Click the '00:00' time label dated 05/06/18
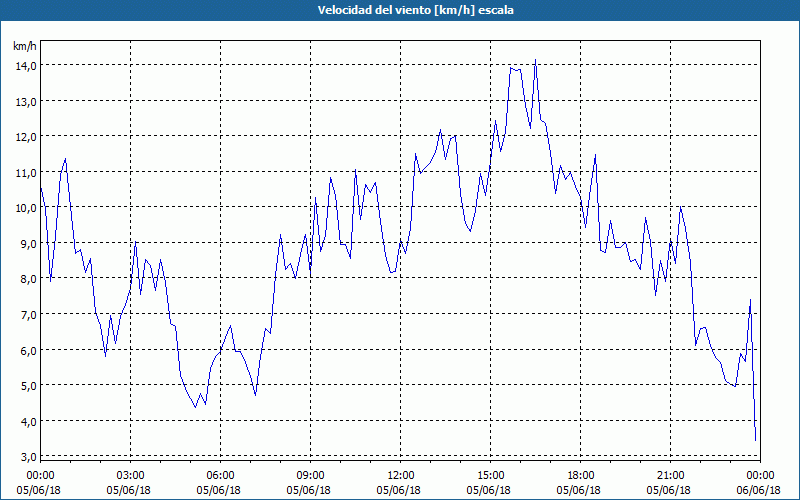The width and height of the screenshot is (800, 500). tap(40, 476)
